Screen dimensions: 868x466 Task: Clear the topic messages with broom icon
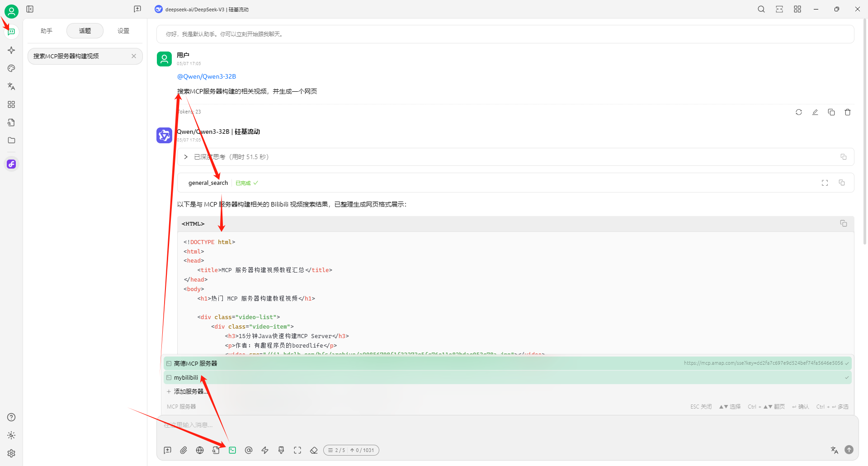(x=281, y=450)
